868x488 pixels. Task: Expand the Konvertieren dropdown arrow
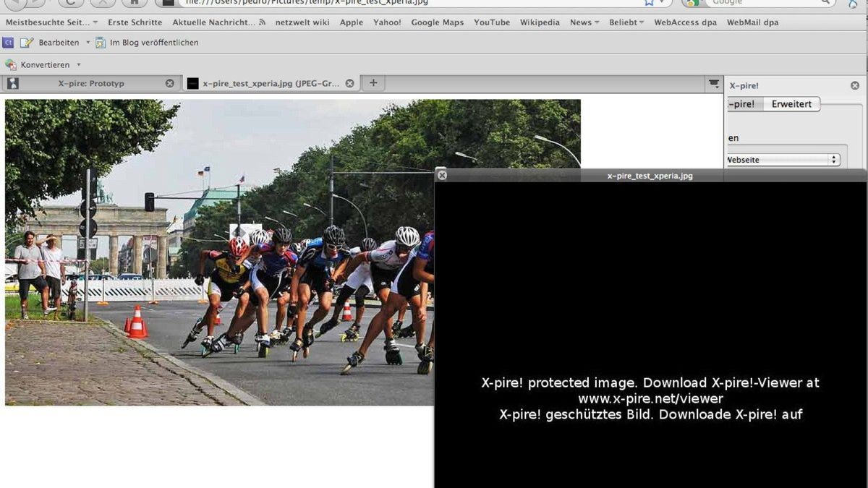click(79, 65)
